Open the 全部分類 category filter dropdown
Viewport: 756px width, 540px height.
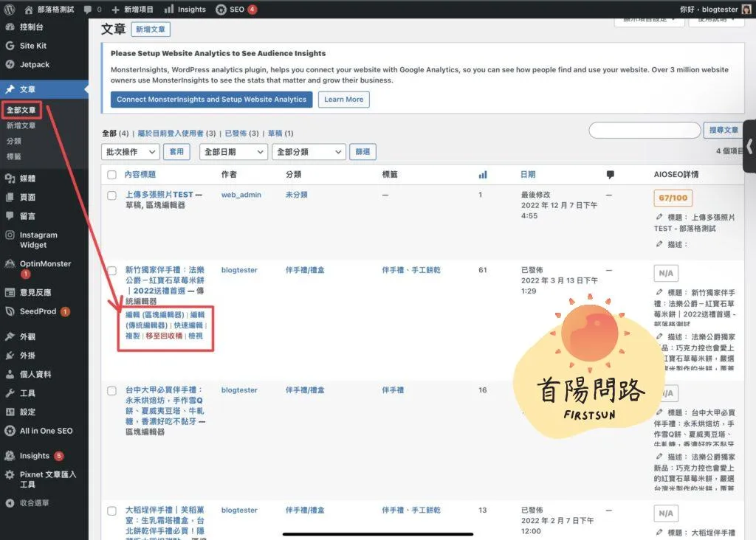pyautogui.click(x=308, y=152)
